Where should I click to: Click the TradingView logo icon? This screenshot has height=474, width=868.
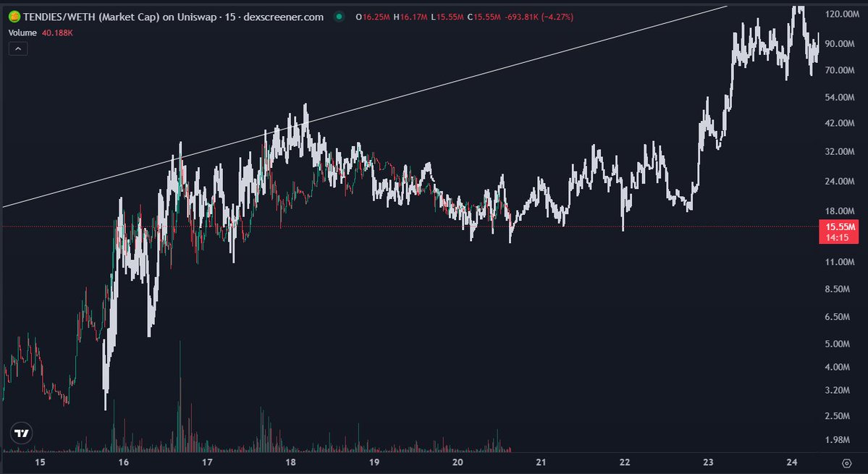22,433
